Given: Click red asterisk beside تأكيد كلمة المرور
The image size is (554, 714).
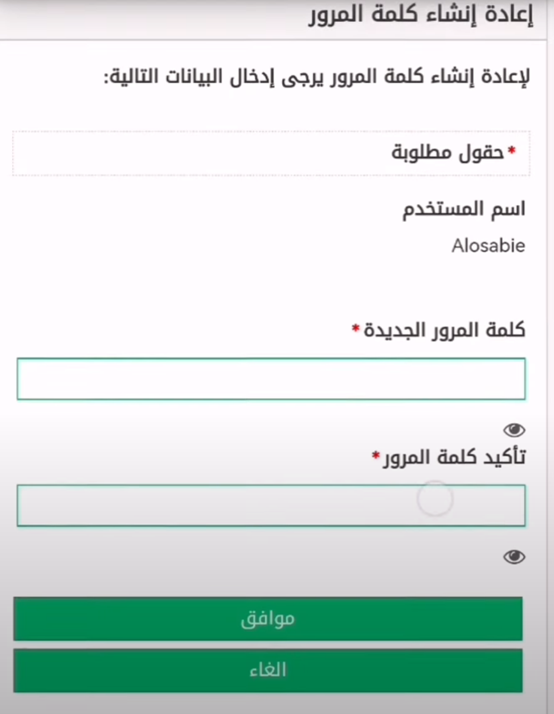Looking at the screenshot, I should pyautogui.click(x=376, y=455).
